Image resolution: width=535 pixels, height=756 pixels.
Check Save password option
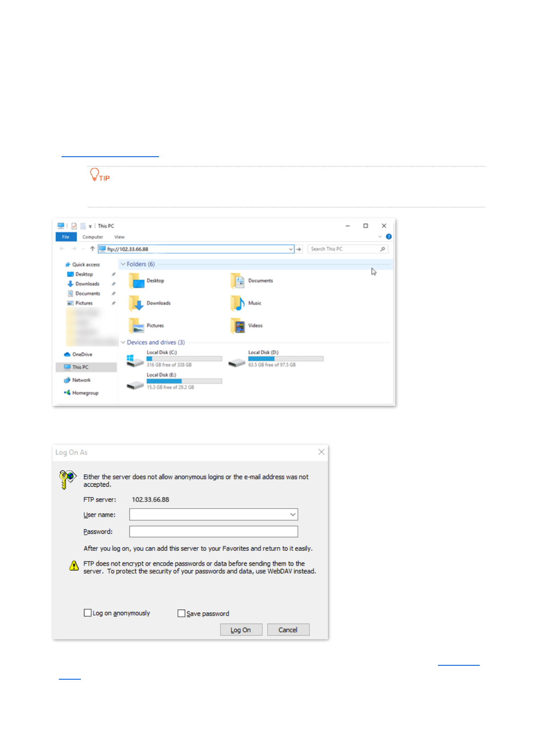181,613
